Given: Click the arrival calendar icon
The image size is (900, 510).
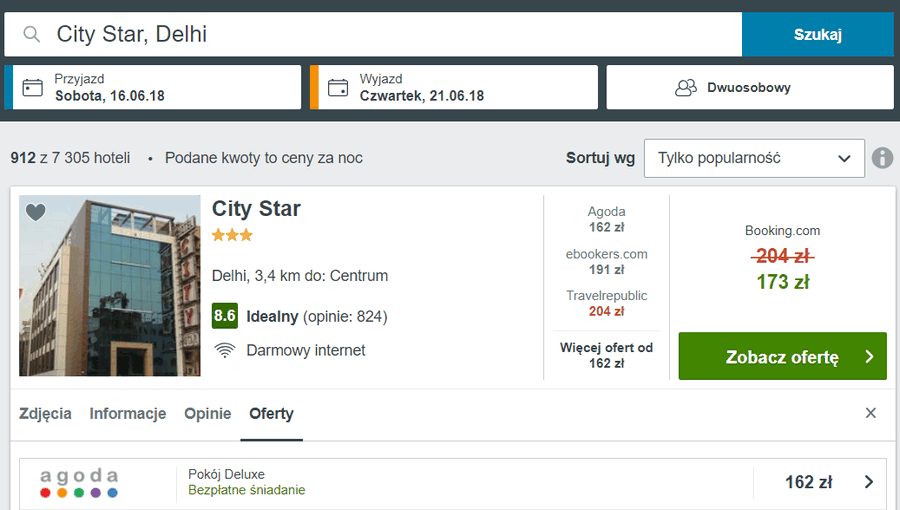Looking at the screenshot, I should (32, 88).
